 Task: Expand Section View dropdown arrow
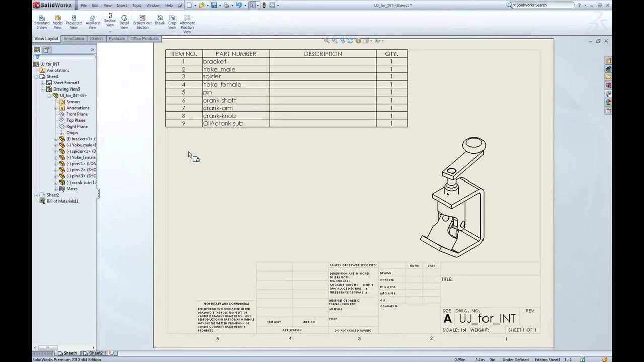click(x=110, y=31)
